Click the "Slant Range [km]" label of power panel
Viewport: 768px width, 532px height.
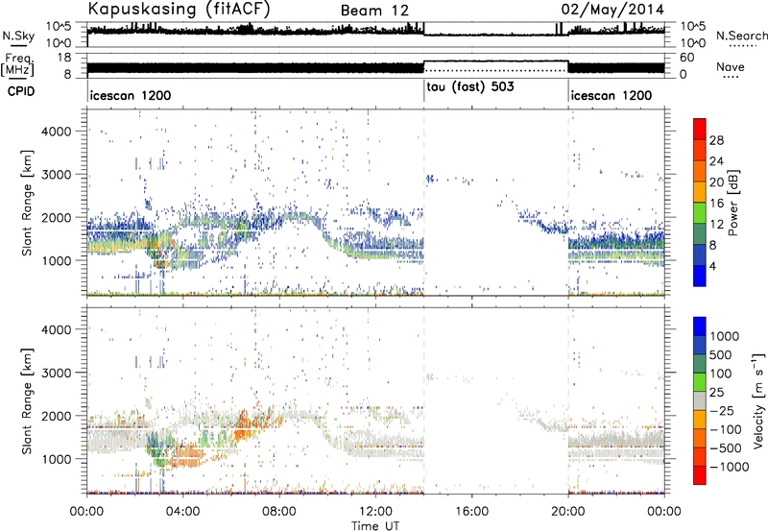click(28, 203)
